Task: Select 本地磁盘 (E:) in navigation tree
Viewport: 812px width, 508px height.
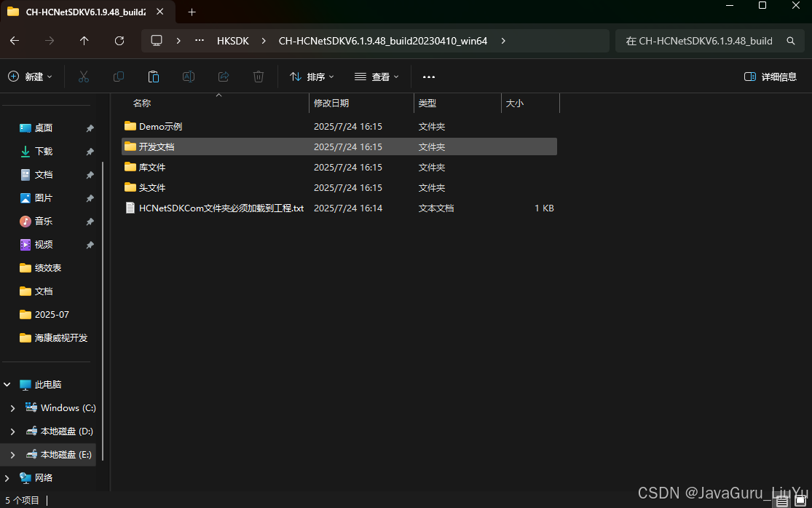Action: 66,455
